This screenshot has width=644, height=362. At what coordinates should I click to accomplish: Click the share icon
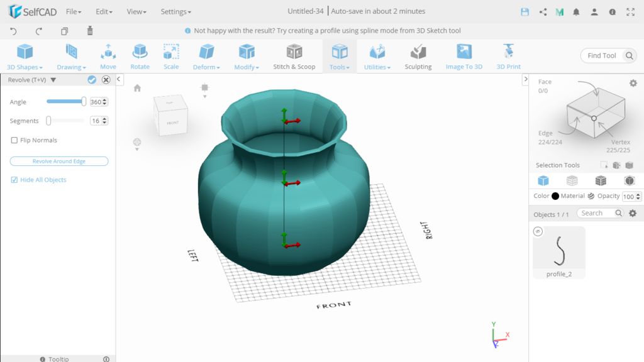(x=543, y=12)
